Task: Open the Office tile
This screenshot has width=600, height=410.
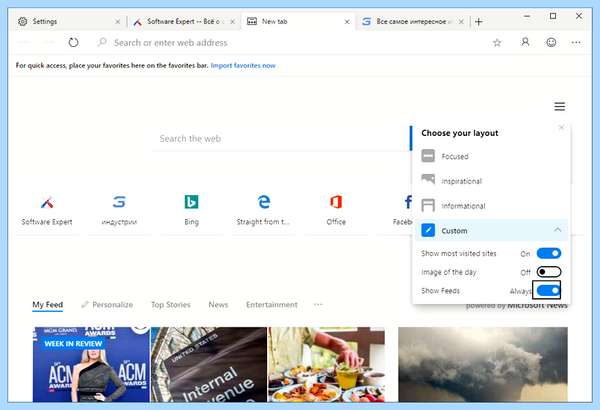Action: (336, 210)
